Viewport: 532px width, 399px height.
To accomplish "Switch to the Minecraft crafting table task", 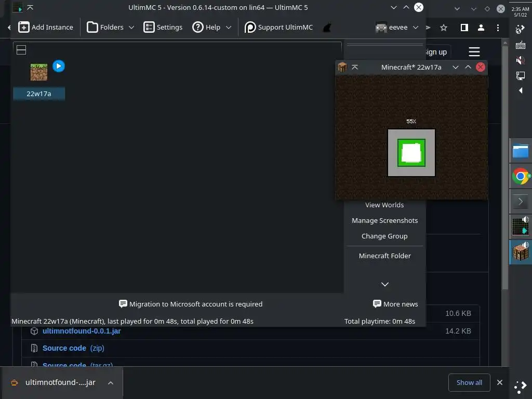I will tap(521, 252).
